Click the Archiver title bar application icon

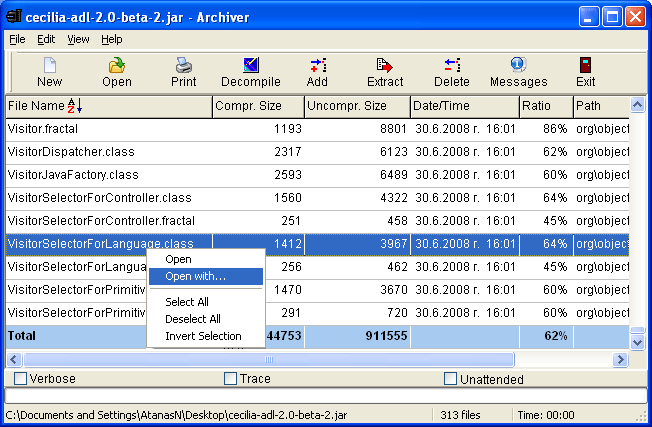tap(14, 17)
